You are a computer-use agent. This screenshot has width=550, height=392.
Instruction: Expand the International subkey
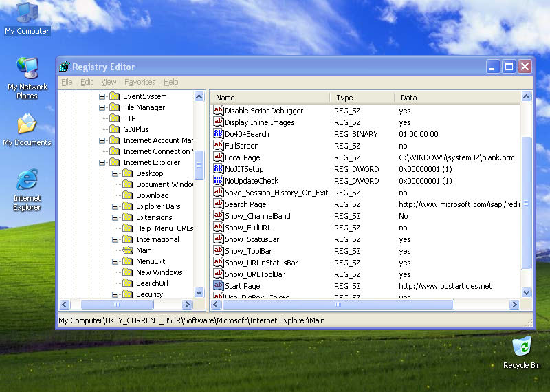[x=115, y=239]
